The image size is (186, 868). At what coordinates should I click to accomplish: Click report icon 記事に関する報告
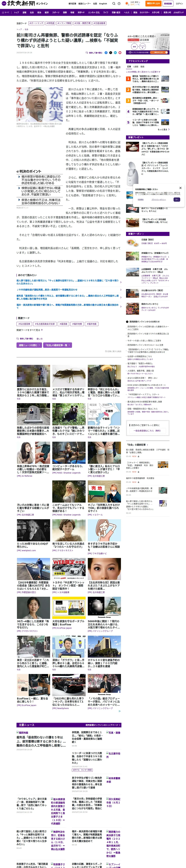[x=113, y=351]
